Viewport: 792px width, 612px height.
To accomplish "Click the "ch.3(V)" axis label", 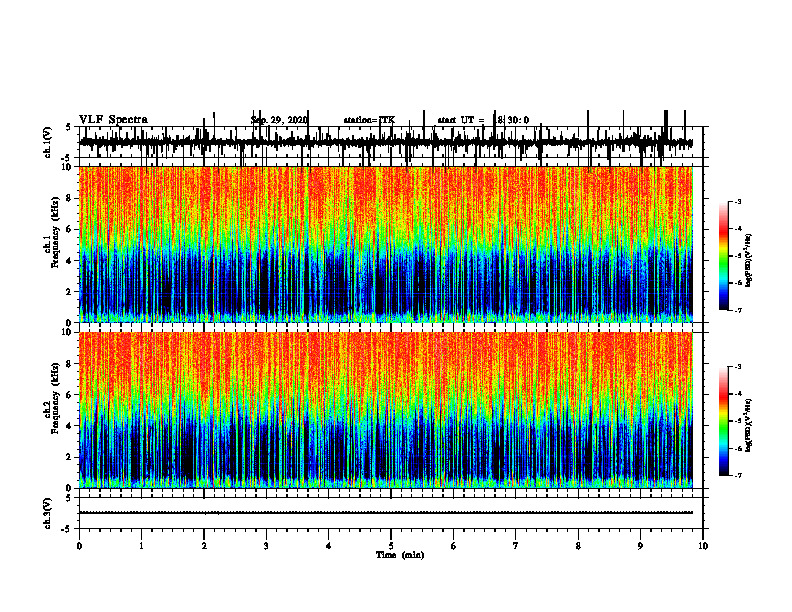I will 48,513.
